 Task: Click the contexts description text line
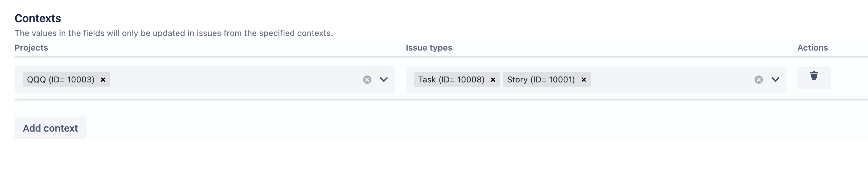click(x=174, y=33)
